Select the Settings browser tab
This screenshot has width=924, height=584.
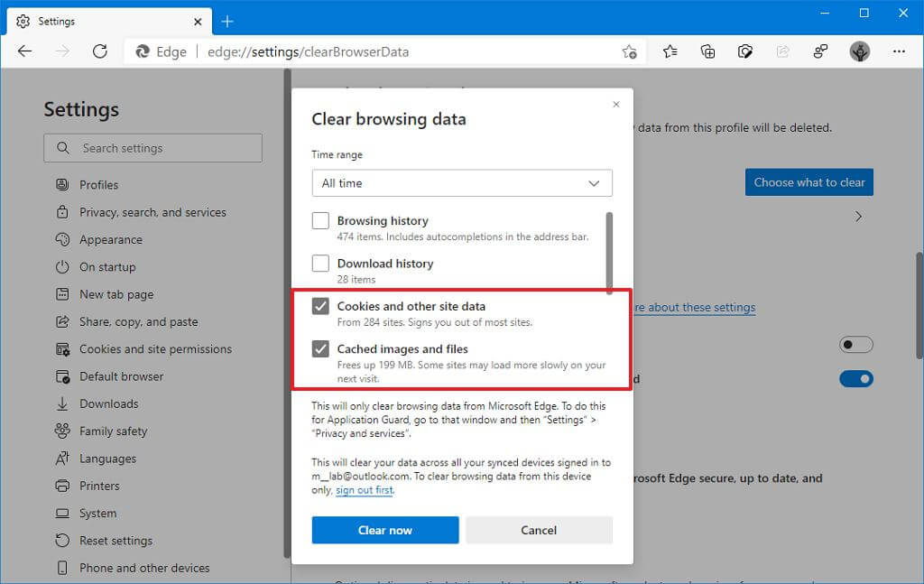109,22
